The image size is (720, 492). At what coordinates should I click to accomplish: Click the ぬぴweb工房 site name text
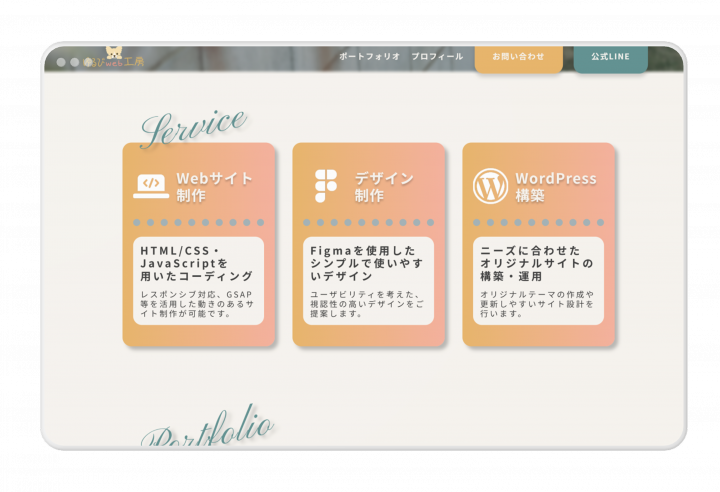tap(116, 64)
